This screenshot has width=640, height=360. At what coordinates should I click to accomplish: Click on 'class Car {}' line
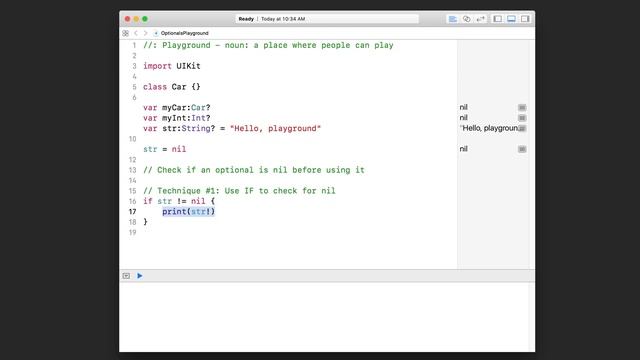tap(171, 87)
